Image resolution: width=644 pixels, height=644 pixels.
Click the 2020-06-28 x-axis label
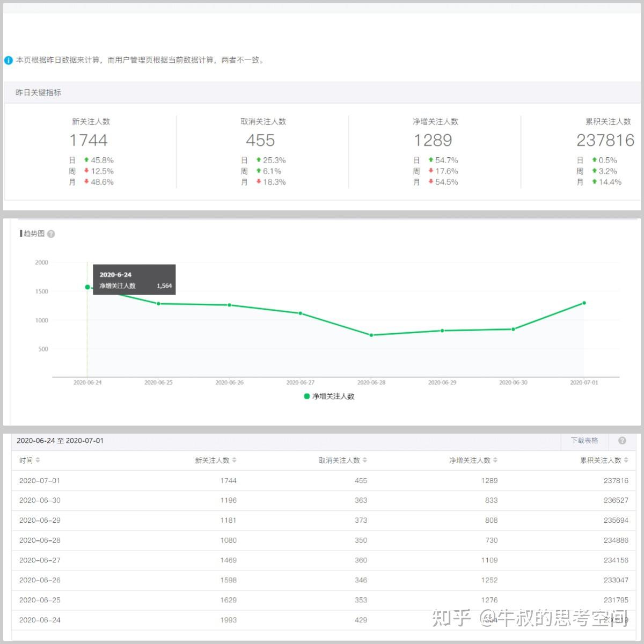click(x=371, y=383)
